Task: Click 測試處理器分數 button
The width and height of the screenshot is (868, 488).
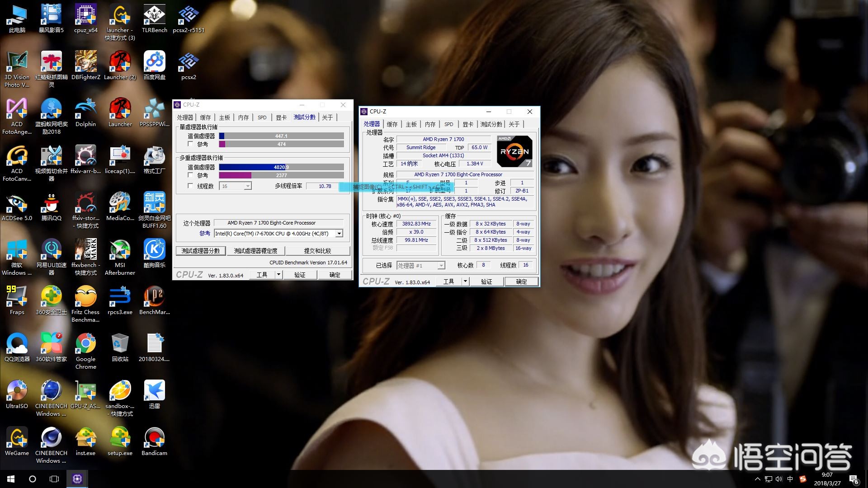Action: pos(201,251)
